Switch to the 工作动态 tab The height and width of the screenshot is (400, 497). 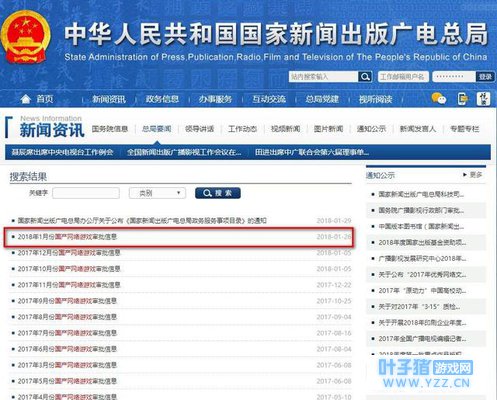click(x=242, y=129)
